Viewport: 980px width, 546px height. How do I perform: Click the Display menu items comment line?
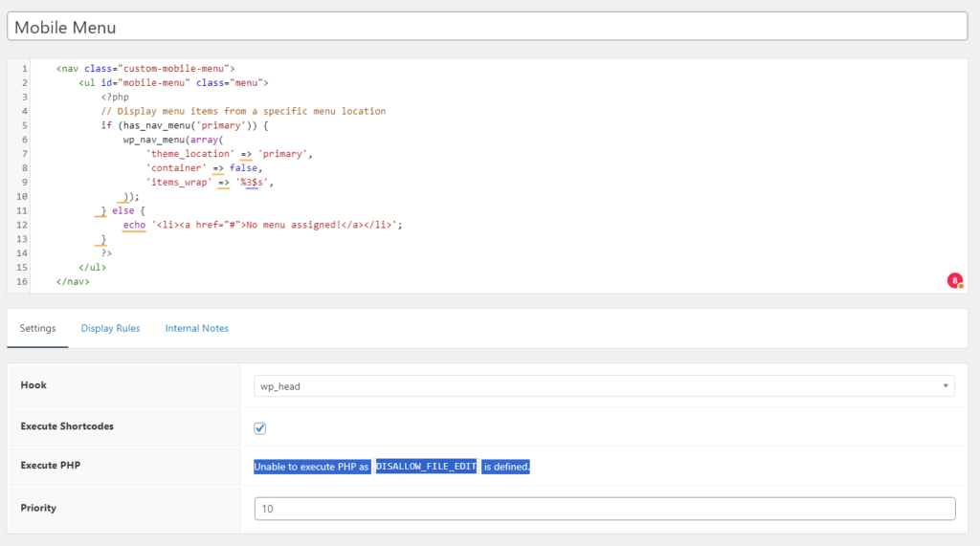tap(243, 111)
